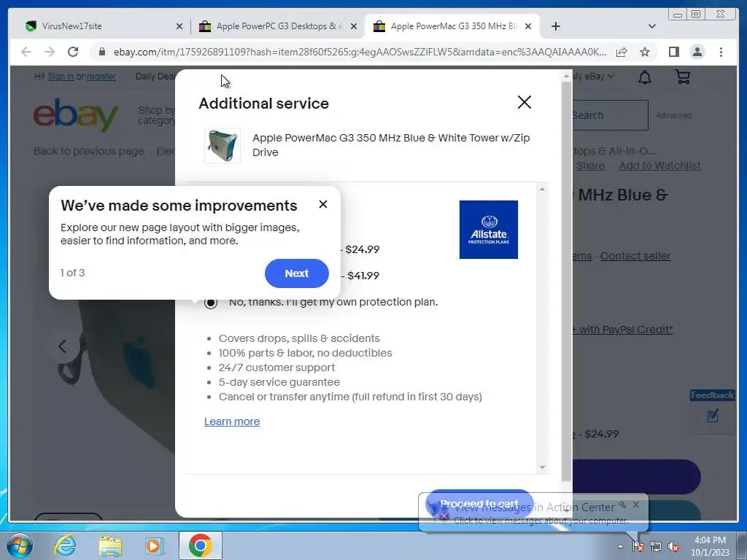View site security lock information
The width and height of the screenshot is (747, 560).
[x=101, y=52]
